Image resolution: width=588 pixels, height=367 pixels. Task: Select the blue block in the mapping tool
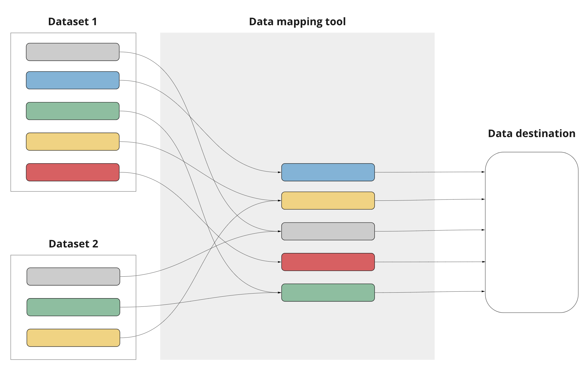click(x=328, y=172)
